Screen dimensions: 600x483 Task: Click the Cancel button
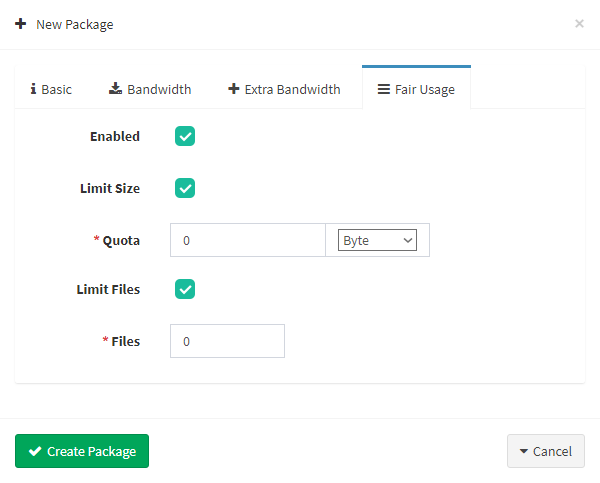click(x=546, y=451)
